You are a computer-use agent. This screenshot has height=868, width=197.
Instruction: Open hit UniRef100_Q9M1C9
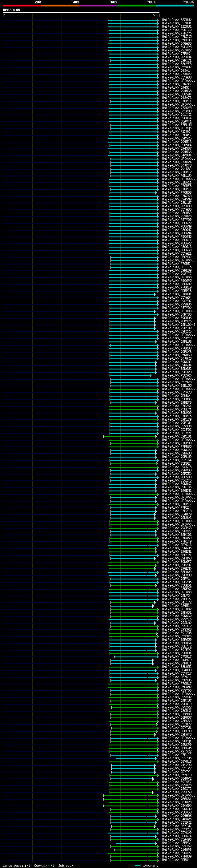point(177,419)
